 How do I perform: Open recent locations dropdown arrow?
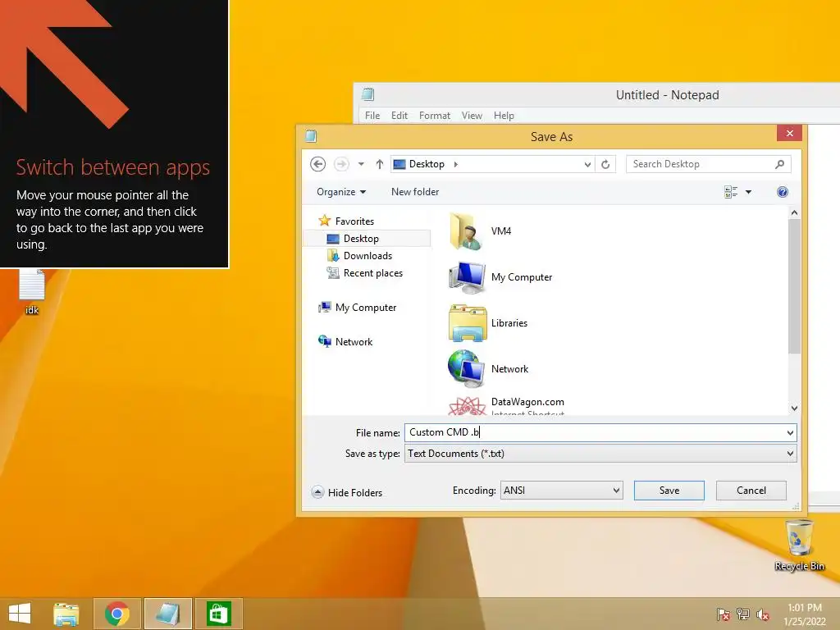coord(361,164)
